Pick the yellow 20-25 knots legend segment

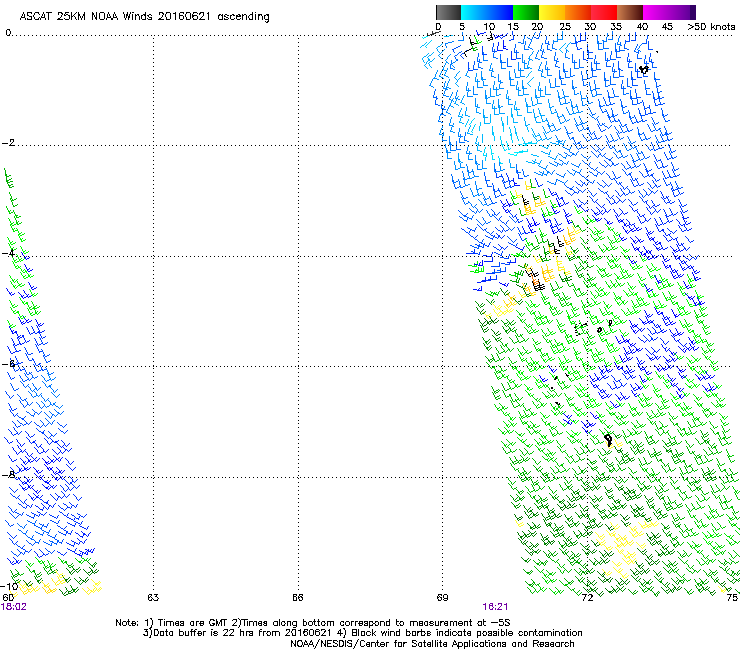[x=552, y=12]
